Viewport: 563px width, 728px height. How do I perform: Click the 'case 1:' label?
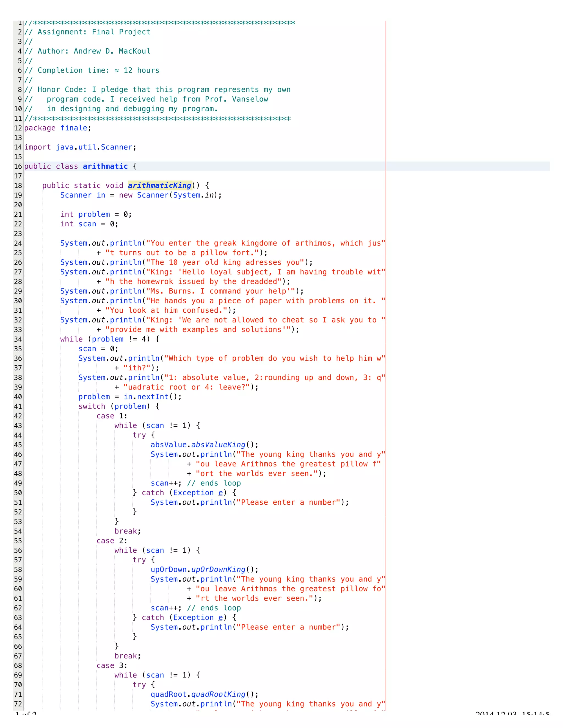pyautogui.click(x=112, y=416)
